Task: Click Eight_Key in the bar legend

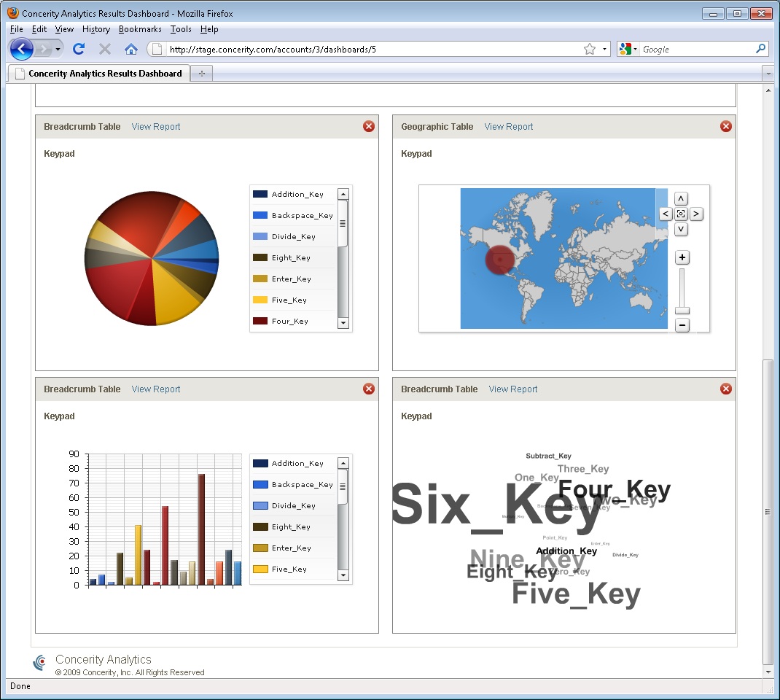Action: [291, 526]
